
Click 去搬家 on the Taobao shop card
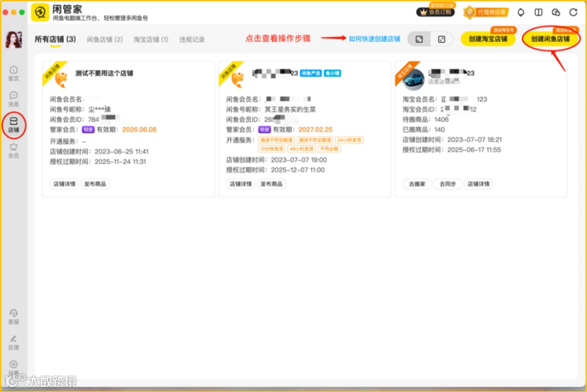417,184
